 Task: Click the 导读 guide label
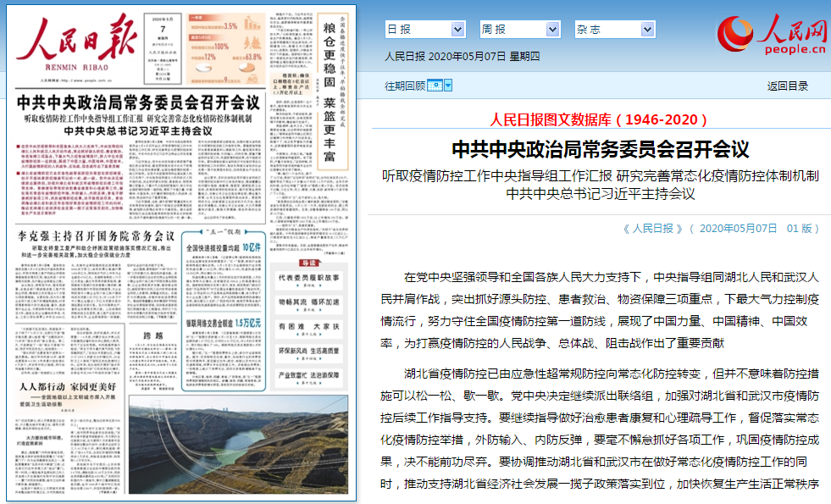pyautogui.click(x=309, y=263)
